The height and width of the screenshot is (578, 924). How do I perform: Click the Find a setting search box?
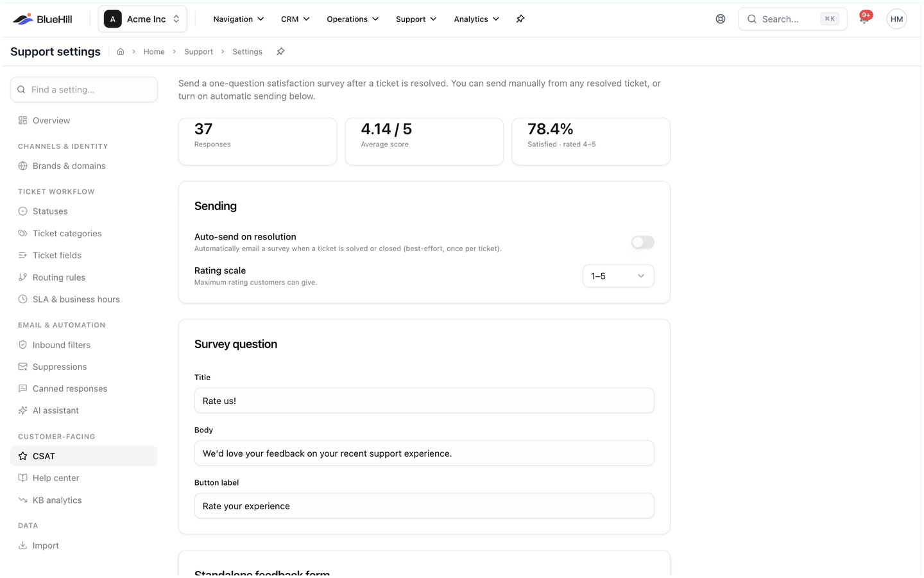pos(84,89)
